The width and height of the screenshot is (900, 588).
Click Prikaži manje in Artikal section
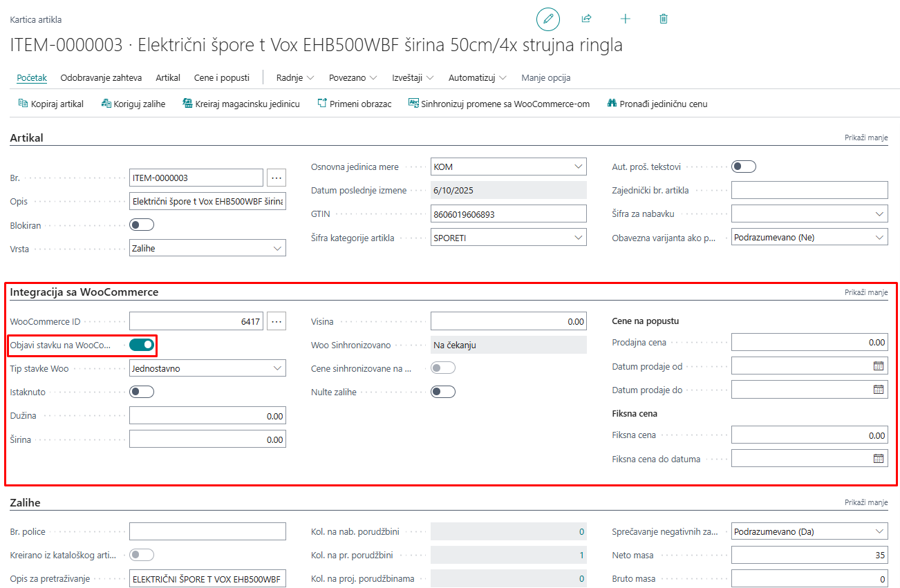click(x=865, y=137)
